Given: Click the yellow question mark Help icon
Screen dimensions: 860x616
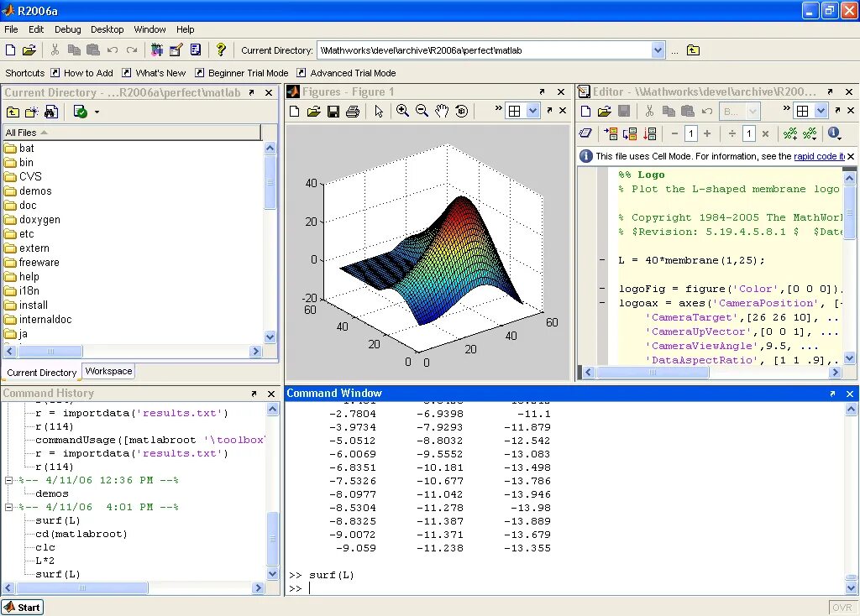Looking at the screenshot, I should tap(221, 50).
